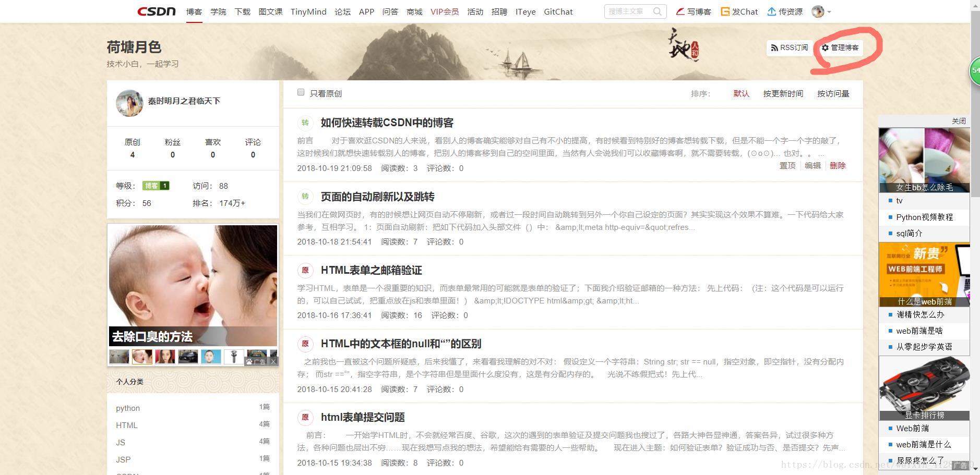Open the VIP会员 nav item
This screenshot has width=980, height=475.
pos(445,11)
